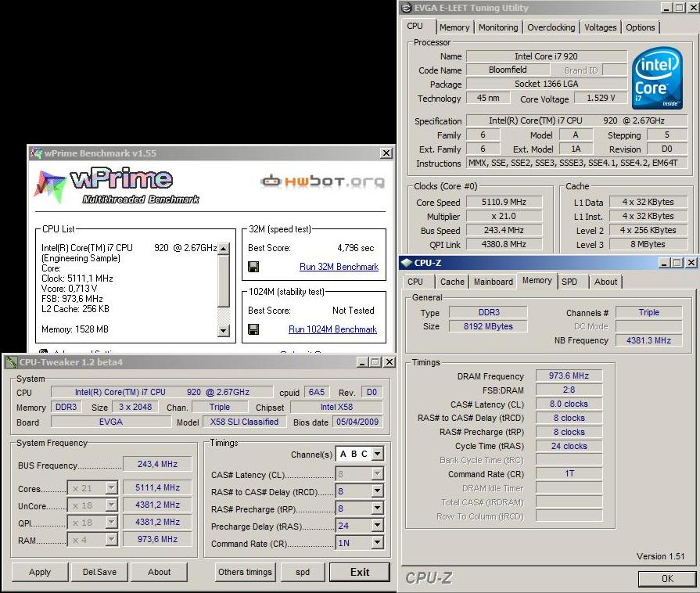
Task: Switch to CPU-Z Mainboard tab
Action: 494,282
